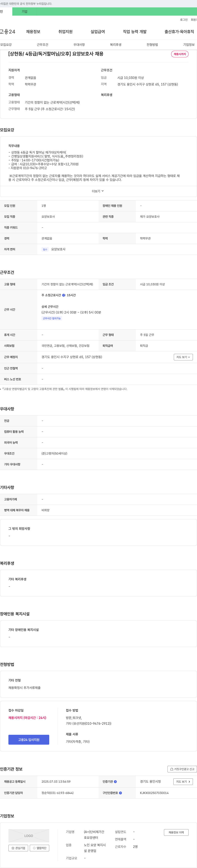
Task: Jump to 모집요강 section tab
Action: 6,45
